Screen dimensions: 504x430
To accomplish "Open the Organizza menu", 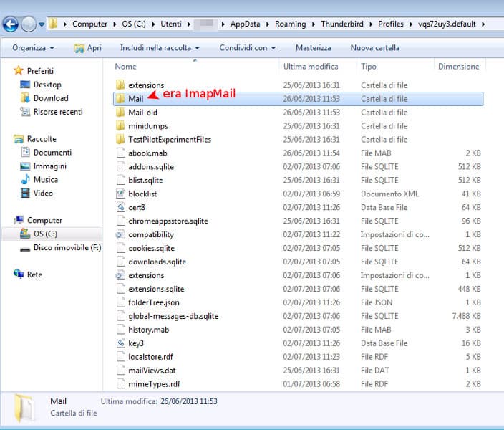I will coord(33,48).
